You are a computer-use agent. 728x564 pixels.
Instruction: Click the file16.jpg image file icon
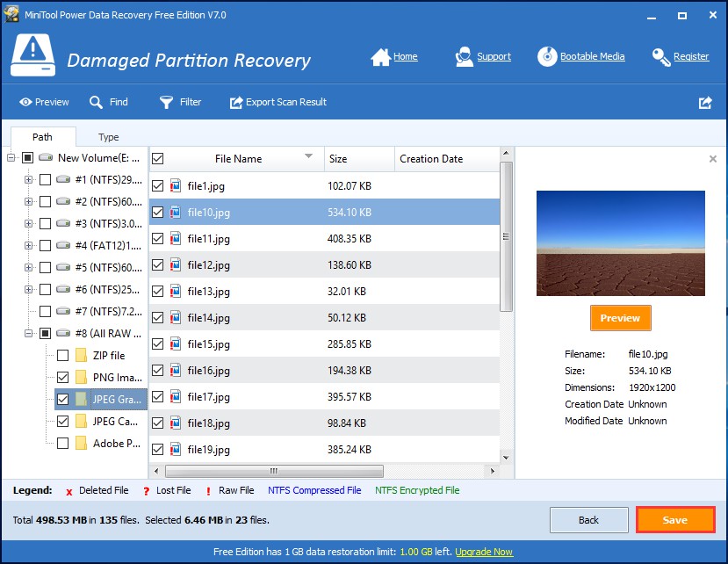[x=175, y=370]
